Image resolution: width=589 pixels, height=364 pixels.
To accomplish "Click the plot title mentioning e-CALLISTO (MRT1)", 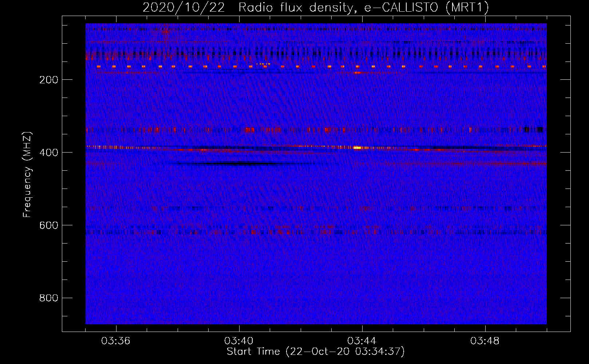I will [x=316, y=7].
